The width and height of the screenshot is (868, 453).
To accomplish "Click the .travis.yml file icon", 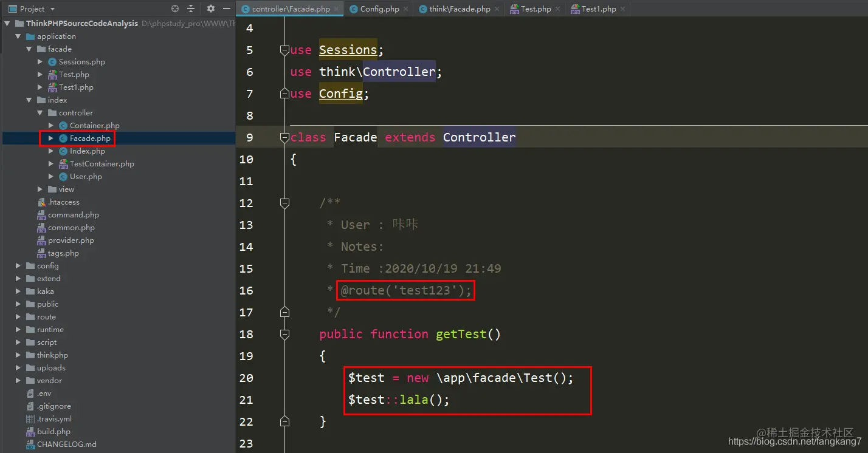I will tap(30, 419).
